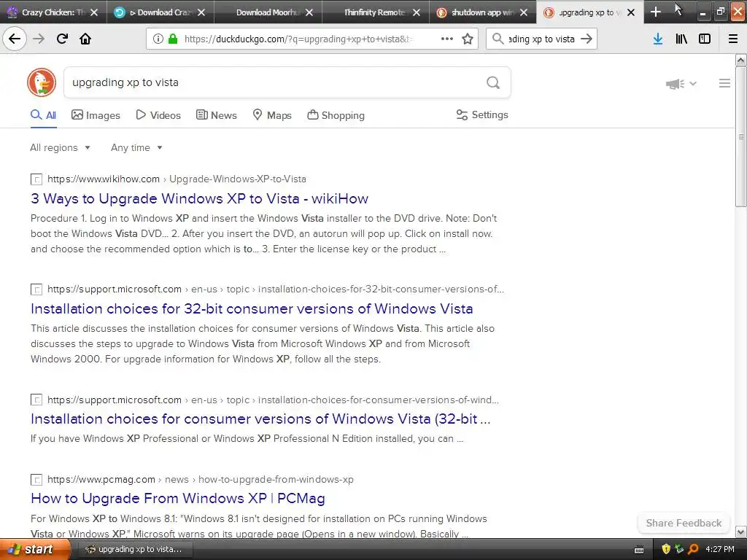Click the Share Feedback button
This screenshot has height=560, width=747.
(x=684, y=523)
